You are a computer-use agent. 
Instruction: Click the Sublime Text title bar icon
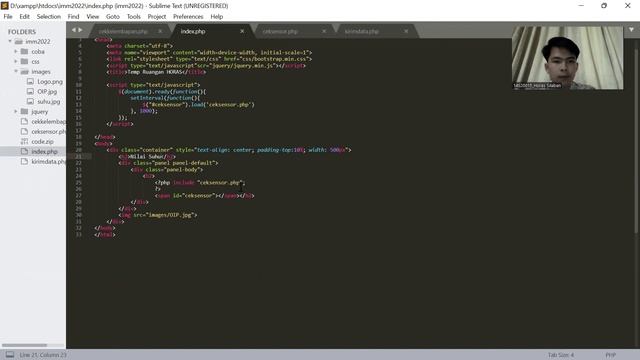tap(5, 6)
